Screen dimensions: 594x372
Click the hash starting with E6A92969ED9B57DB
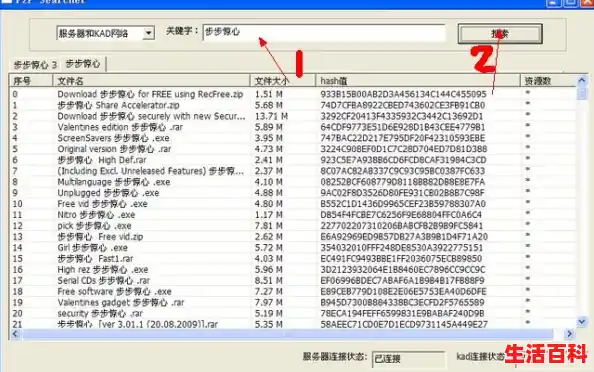click(404, 237)
